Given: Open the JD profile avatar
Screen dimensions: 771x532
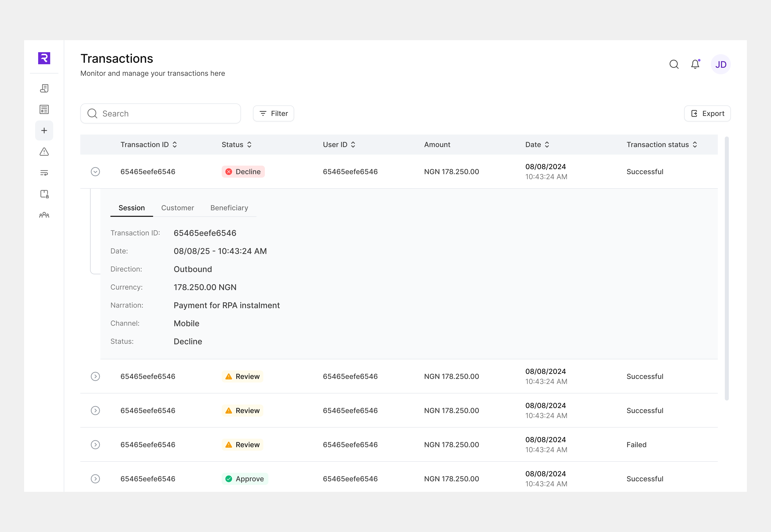Looking at the screenshot, I should tap(721, 64).
